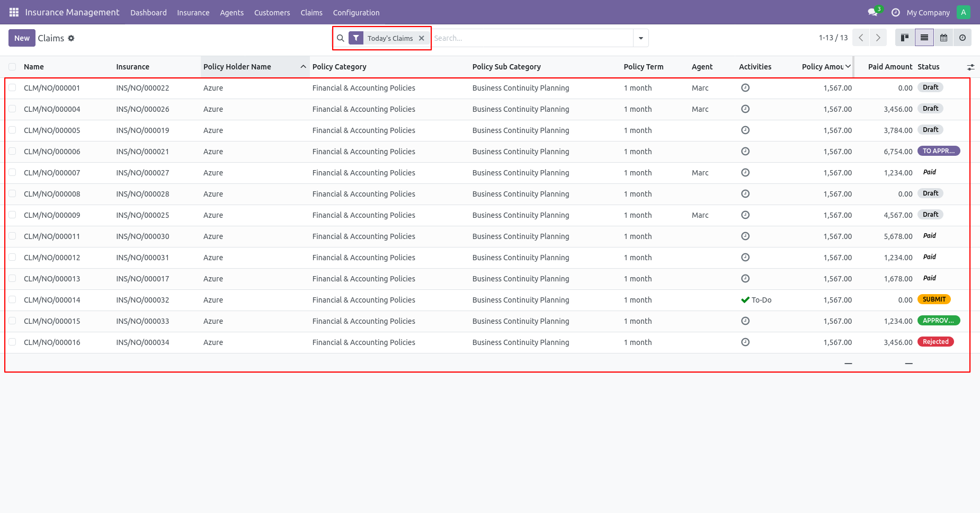Open the activities clock in top bar
The height and width of the screenshot is (513, 980).
coord(896,12)
